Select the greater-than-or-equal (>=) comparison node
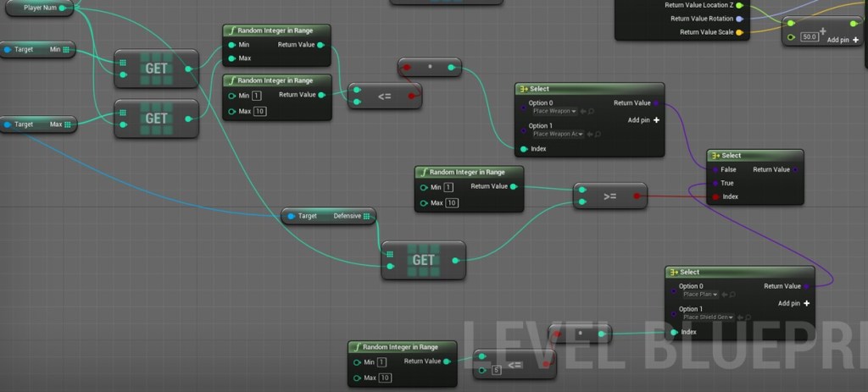Image resolution: width=868 pixels, height=392 pixels. [x=609, y=196]
